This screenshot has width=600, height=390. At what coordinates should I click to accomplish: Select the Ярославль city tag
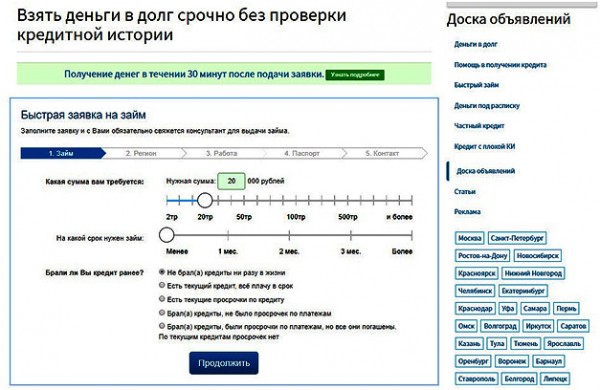(x=564, y=344)
